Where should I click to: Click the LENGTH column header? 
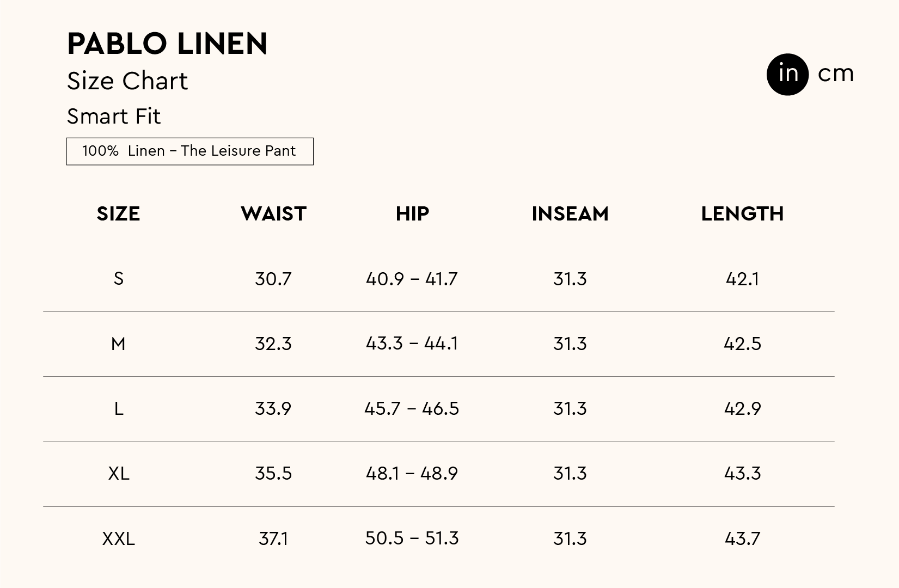pos(742,214)
